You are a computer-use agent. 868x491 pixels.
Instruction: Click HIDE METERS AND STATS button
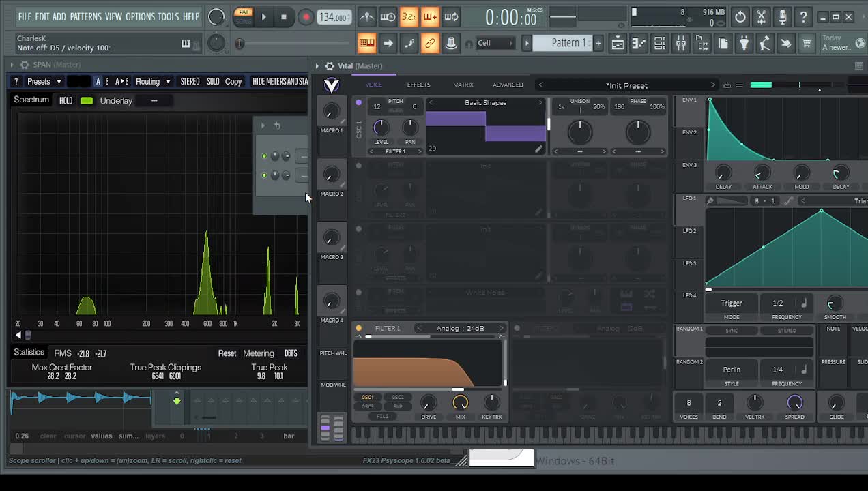coord(280,81)
